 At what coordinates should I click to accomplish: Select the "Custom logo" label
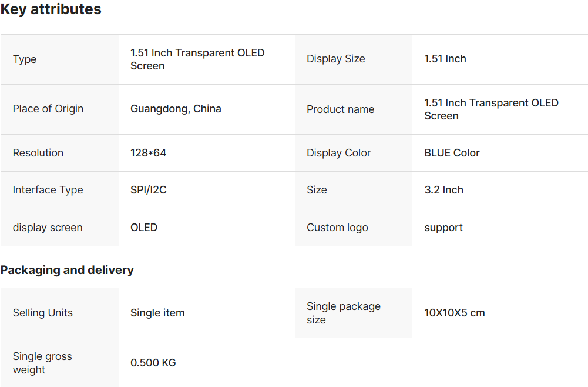(x=337, y=228)
